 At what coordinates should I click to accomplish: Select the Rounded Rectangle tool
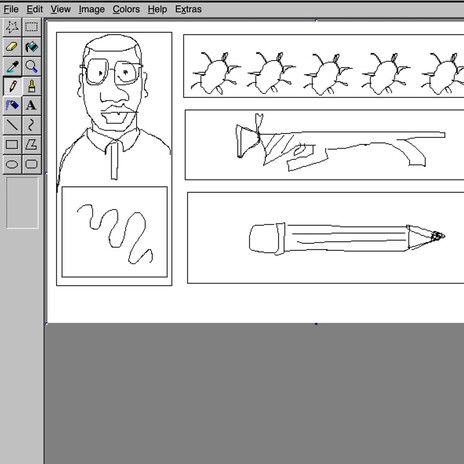[x=31, y=164]
